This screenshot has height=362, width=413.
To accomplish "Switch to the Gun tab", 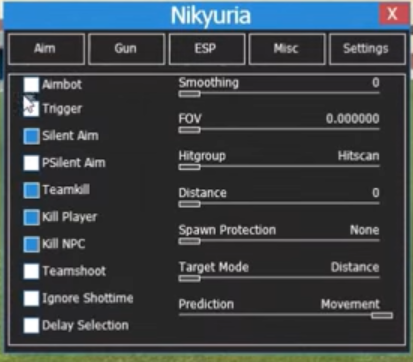I will click(x=126, y=49).
